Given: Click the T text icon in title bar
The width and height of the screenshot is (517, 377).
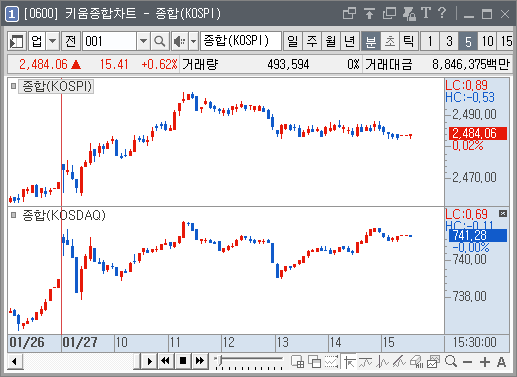Looking at the screenshot, I should tap(426, 13).
